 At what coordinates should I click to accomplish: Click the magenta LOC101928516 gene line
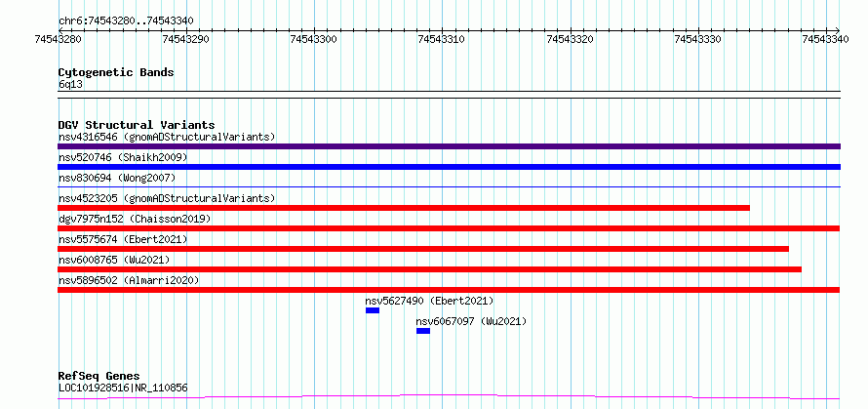point(449,397)
